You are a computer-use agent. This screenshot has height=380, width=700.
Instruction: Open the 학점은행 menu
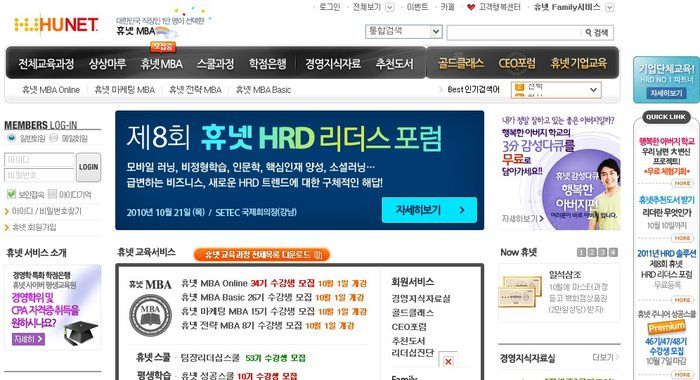267,64
